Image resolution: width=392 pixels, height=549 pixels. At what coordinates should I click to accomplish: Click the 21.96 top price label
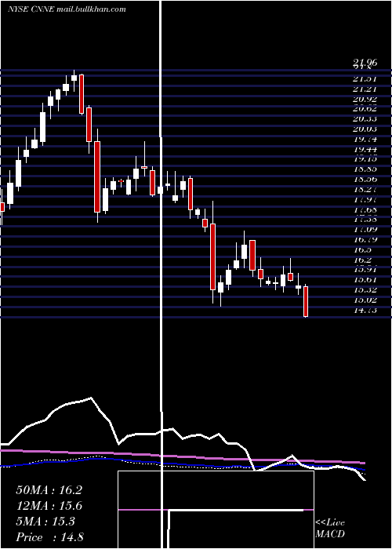tap(365, 63)
